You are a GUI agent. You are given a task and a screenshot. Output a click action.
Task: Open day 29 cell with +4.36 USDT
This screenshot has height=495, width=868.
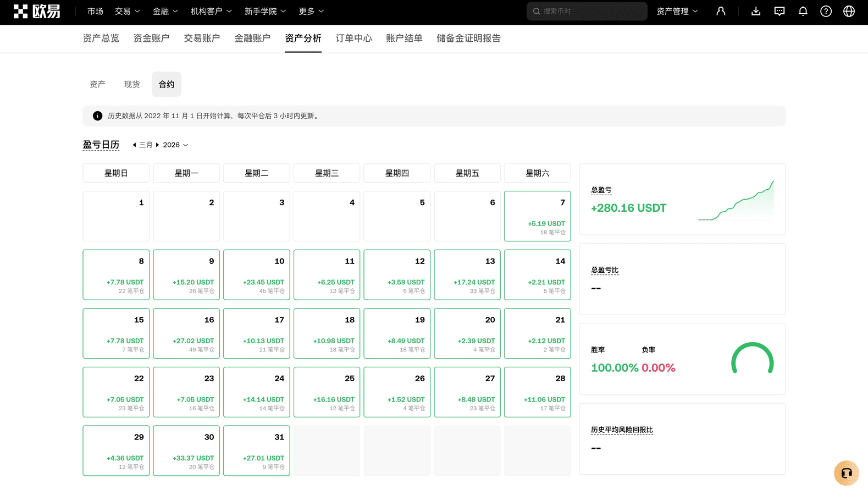(x=116, y=451)
